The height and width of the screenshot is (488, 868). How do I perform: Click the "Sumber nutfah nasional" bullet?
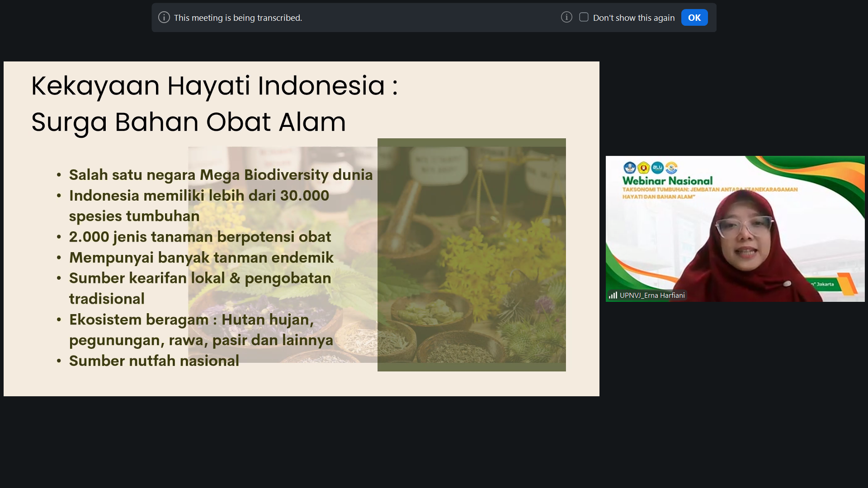click(154, 361)
